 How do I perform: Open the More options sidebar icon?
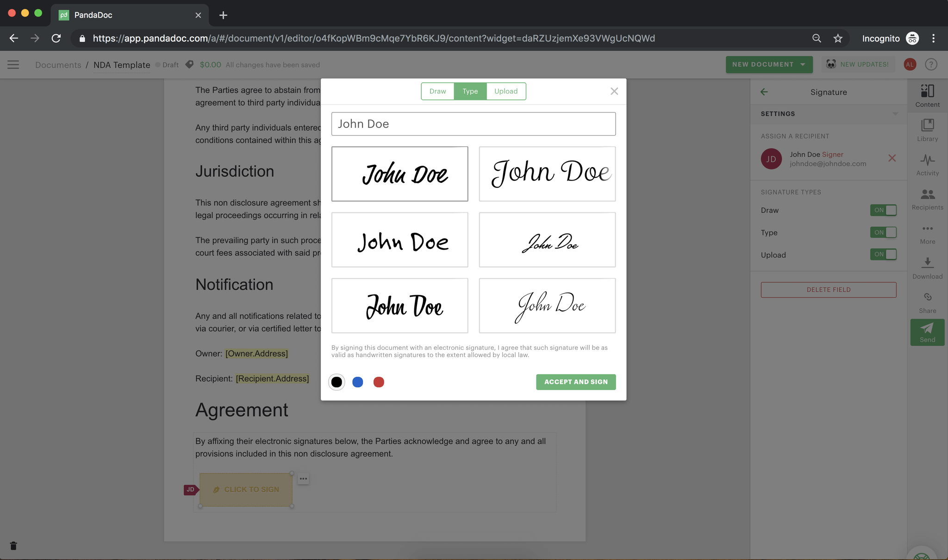click(927, 234)
